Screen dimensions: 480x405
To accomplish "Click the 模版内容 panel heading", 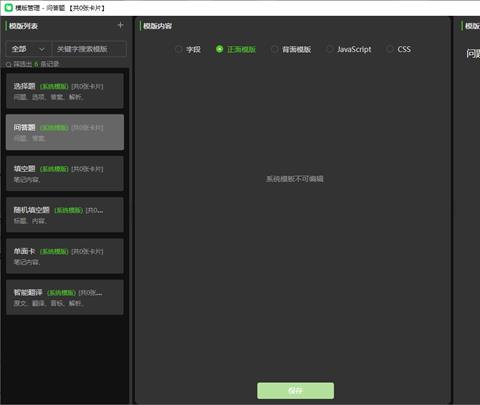I will point(158,26).
